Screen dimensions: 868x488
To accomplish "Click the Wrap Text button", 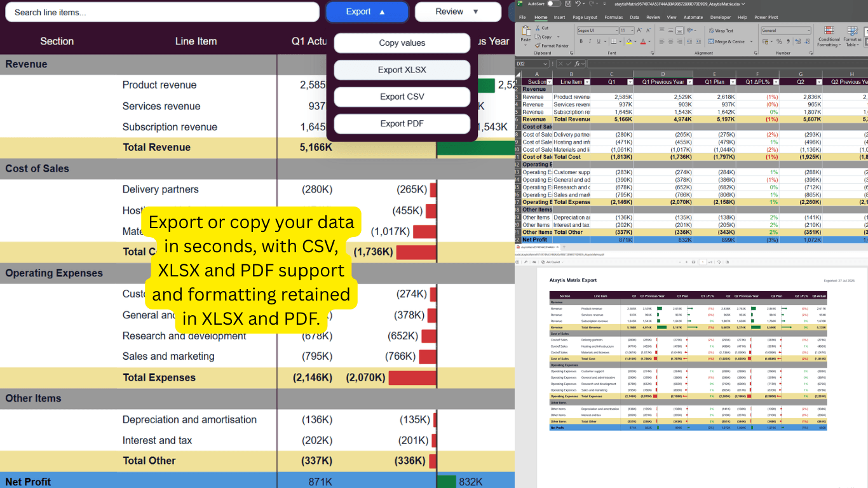I will click(x=721, y=30).
